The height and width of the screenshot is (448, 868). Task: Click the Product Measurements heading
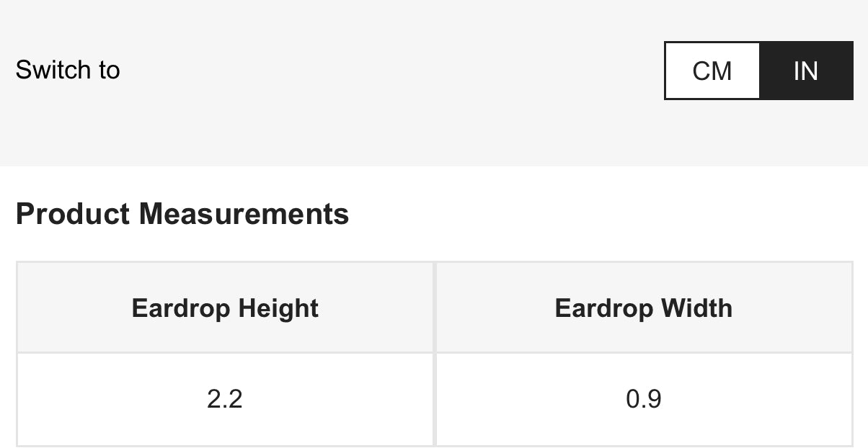[x=182, y=214]
